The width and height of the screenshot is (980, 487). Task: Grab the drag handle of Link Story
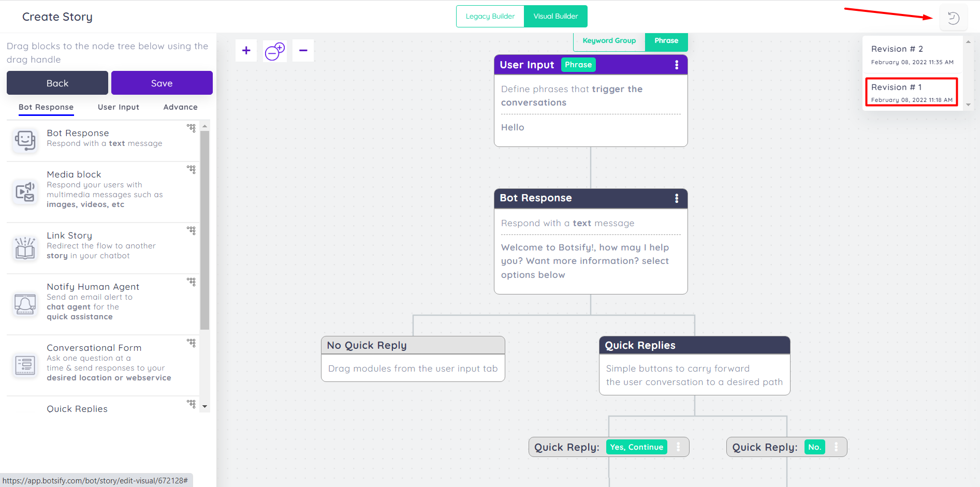point(191,230)
